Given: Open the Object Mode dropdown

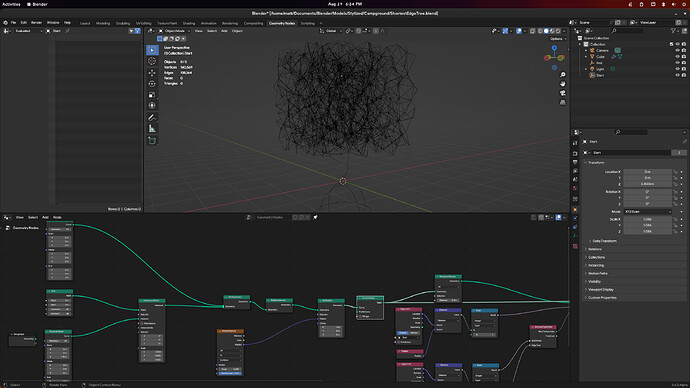Looking at the screenshot, I should click(175, 31).
